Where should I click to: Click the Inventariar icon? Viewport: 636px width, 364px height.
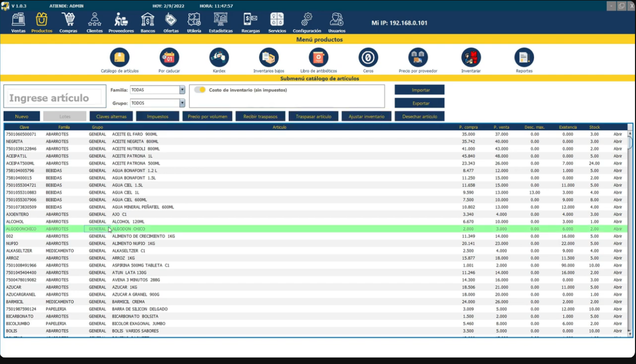click(x=471, y=57)
